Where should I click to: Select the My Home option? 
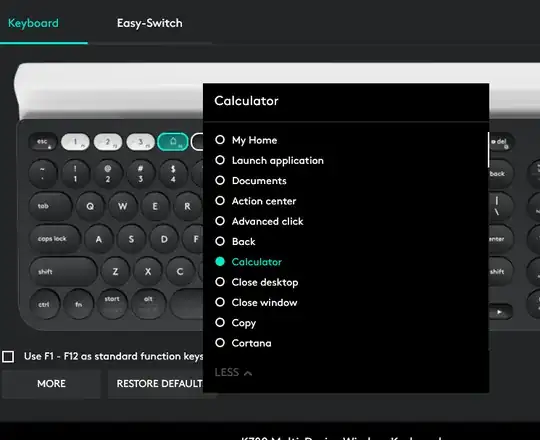click(246, 140)
